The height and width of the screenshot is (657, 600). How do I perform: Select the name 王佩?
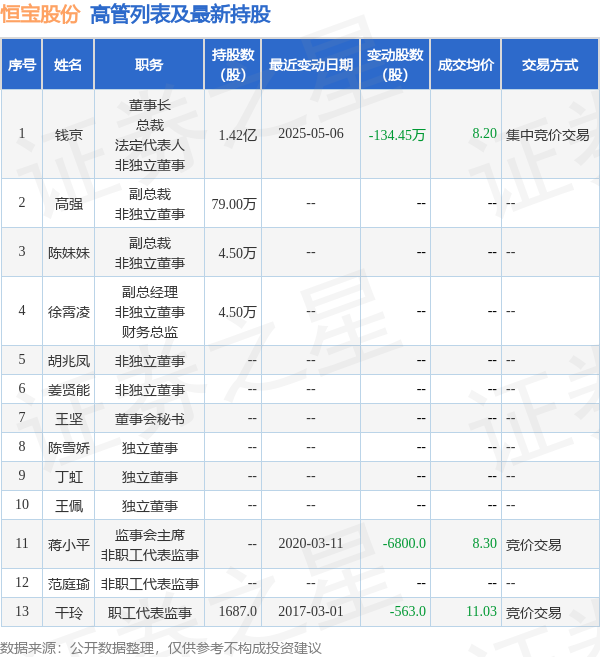69,506
